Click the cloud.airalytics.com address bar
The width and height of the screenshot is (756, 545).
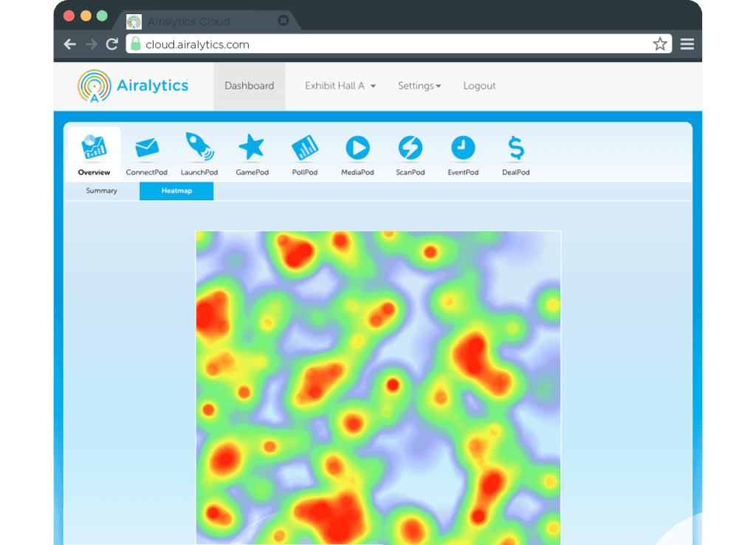click(399, 44)
